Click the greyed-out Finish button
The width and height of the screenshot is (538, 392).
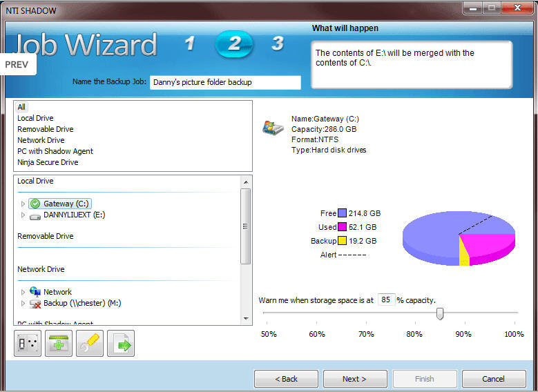click(x=425, y=379)
